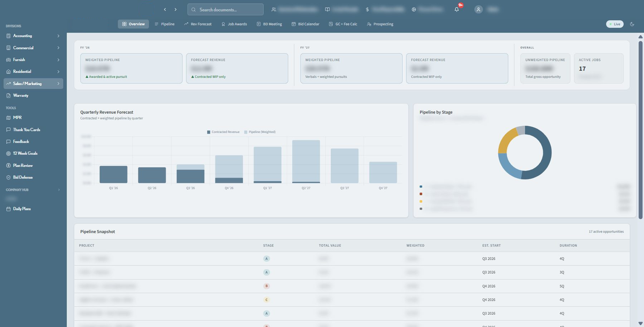Click the Feedback chat icon

9,141
